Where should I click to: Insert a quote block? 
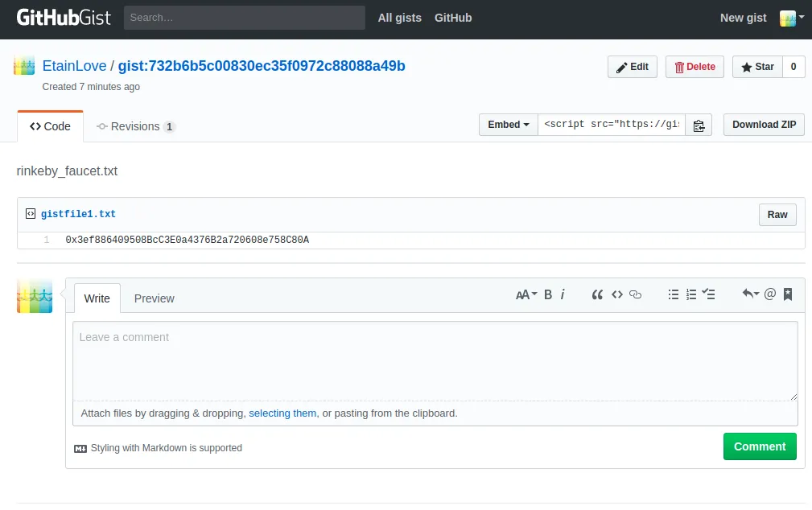[597, 294]
